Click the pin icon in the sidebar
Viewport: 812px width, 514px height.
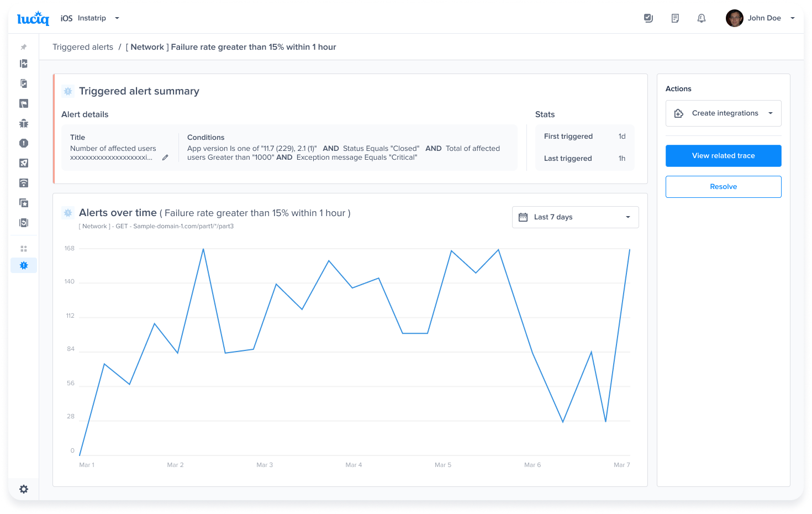24,47
